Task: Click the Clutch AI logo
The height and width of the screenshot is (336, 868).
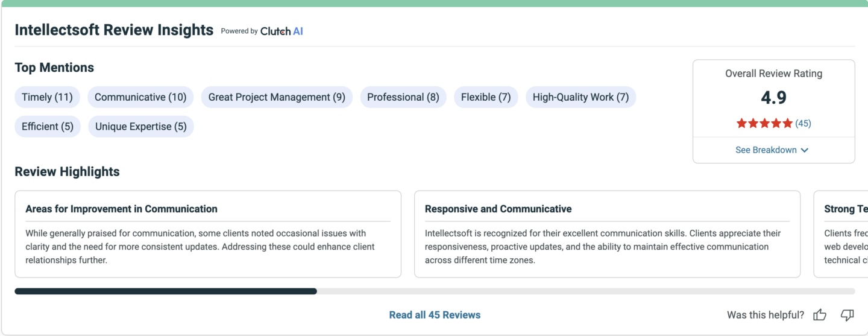Action: coord(281,31)
